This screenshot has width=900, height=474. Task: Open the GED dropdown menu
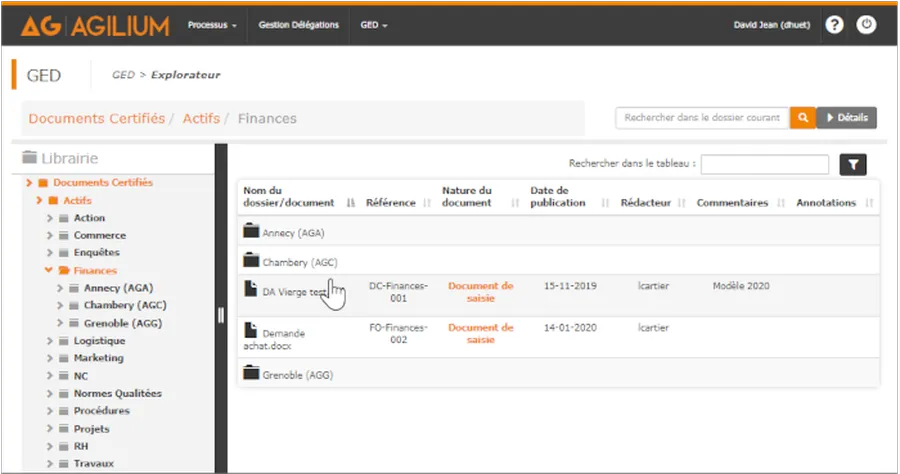click(373, 25)
